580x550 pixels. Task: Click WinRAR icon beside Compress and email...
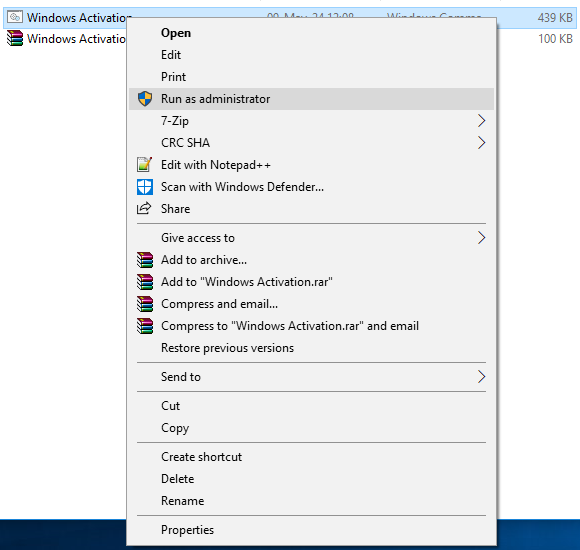[x=145, y=304]
